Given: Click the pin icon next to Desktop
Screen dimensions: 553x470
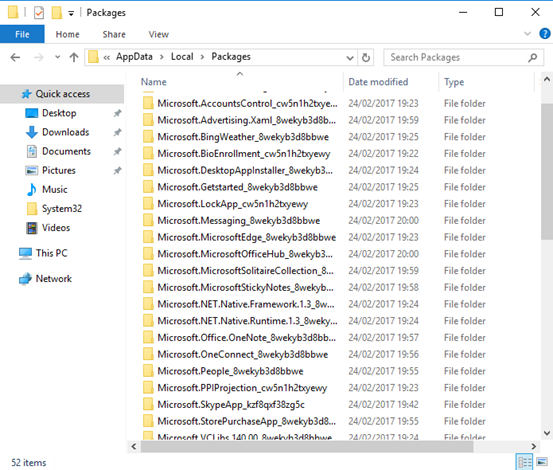Looking at the screenshot, I should click(x=117, y=113).
